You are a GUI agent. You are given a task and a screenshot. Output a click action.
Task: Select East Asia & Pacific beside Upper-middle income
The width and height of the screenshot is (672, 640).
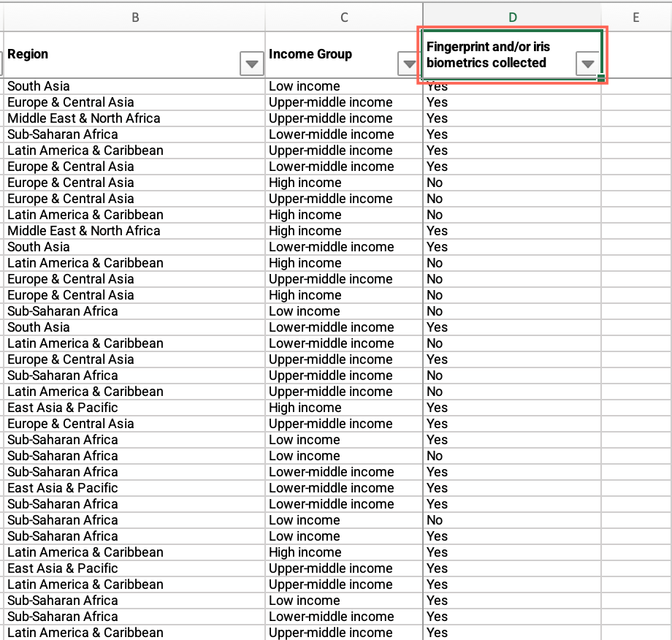134,568
